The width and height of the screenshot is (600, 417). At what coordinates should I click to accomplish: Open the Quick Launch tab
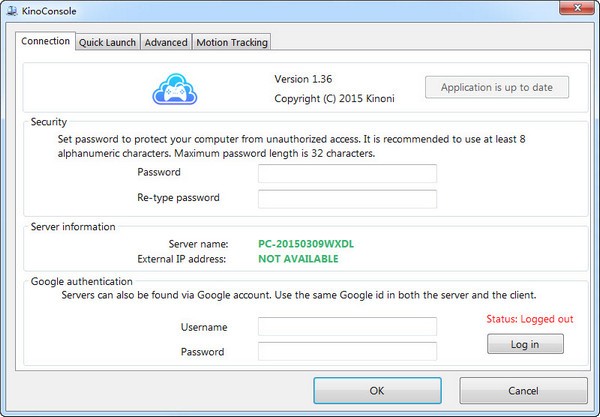[107, 42]
